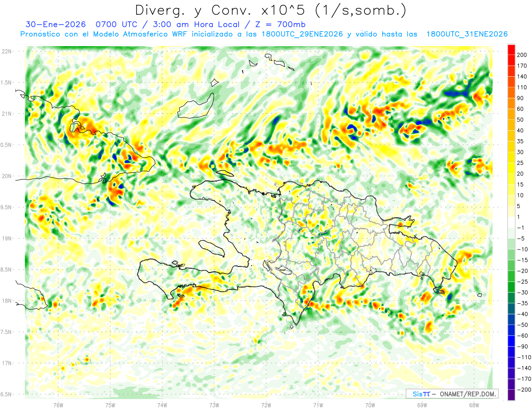Click the dark purple swatch at colorbar bottom
The image size is (532, 411).
(511, 395)
